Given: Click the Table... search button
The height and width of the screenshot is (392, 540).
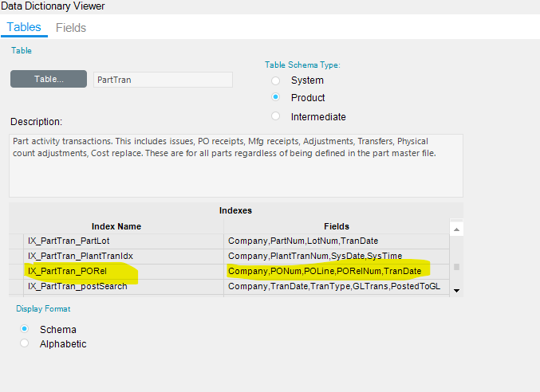Looking at the screenshot, I should pos(49,79).
